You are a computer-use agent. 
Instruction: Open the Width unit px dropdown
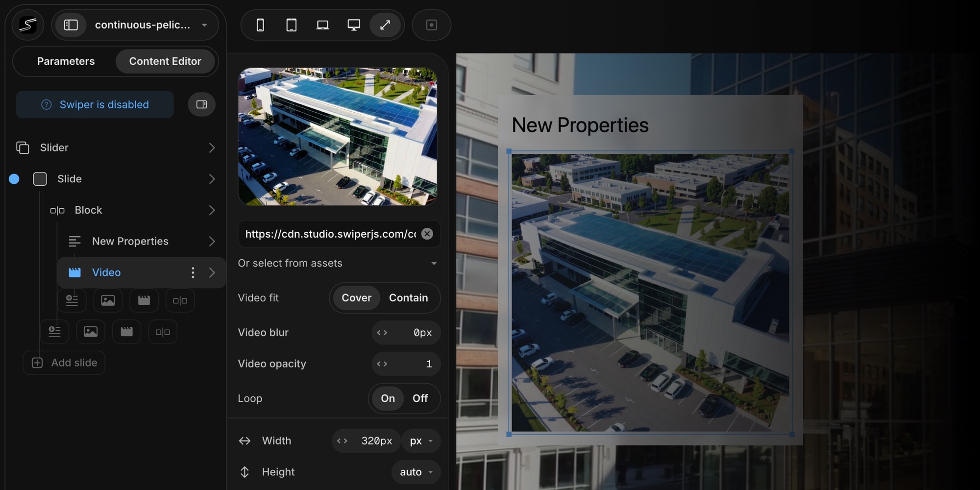421,441
